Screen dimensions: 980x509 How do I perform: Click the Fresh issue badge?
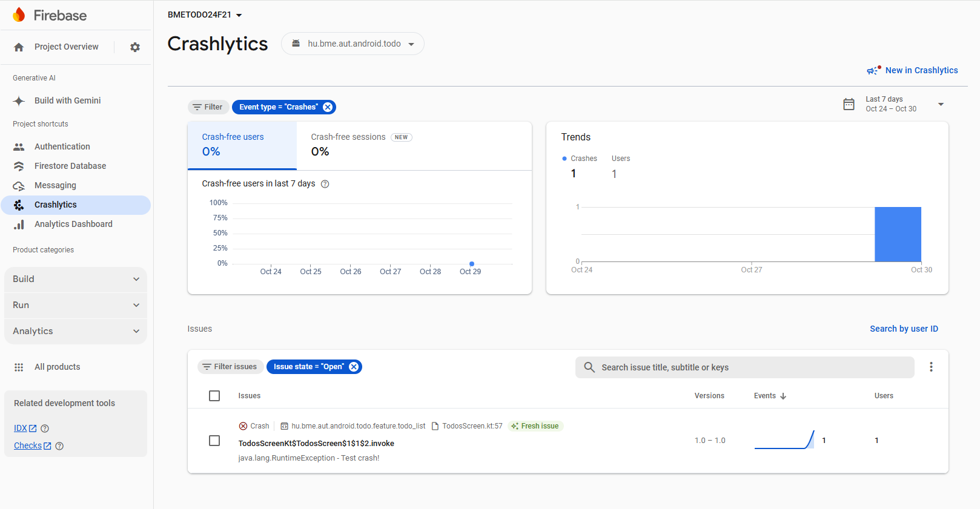[x=535, y=426]
